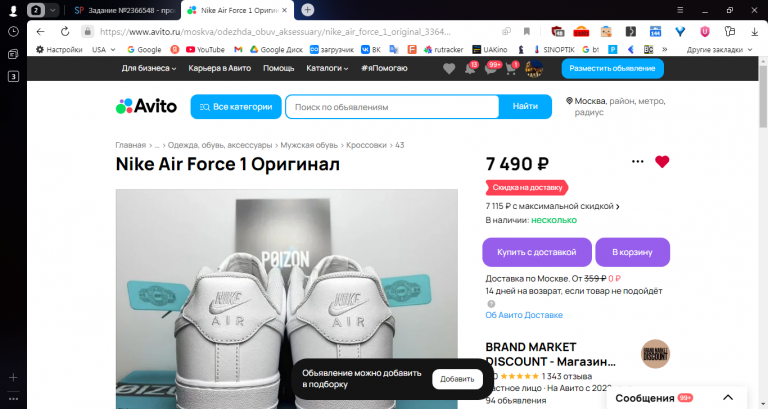Viewport: 768px width, 409px height.
Task: Open 1 343 отзыва reviews link
Action: click(567, 376)
